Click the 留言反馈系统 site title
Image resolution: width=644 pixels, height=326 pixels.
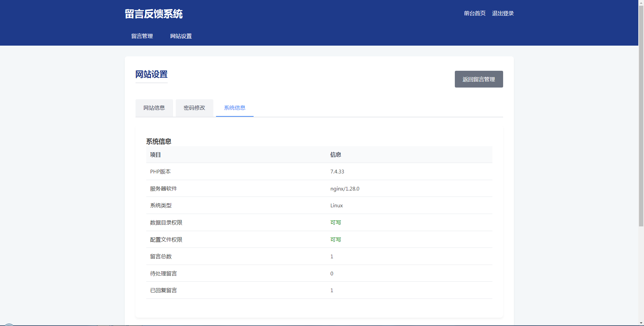coord(154,14)
